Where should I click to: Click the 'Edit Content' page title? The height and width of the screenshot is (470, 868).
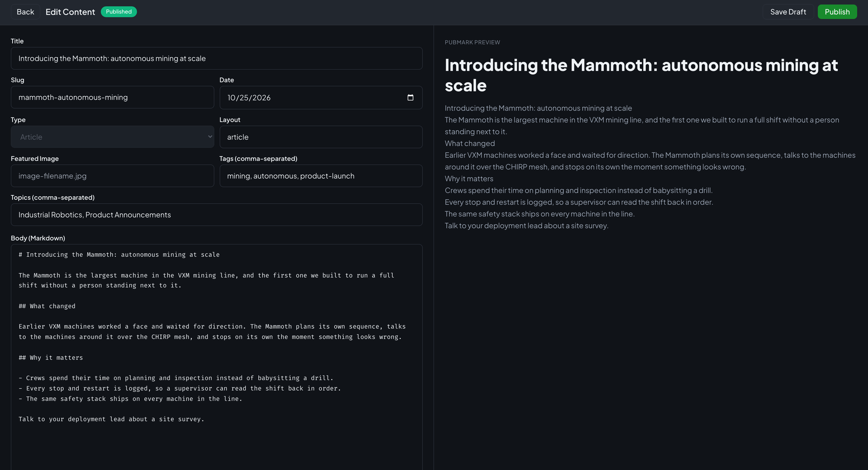70,12
